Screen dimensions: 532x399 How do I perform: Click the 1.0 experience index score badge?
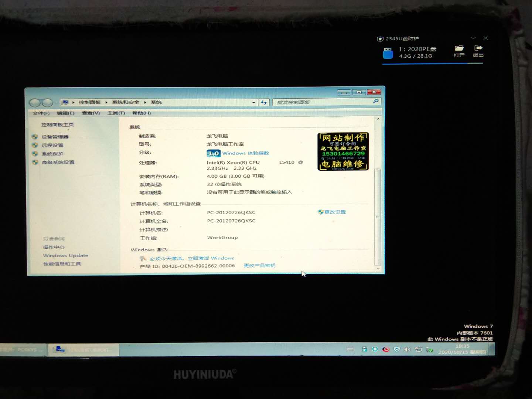click(214, 153)
